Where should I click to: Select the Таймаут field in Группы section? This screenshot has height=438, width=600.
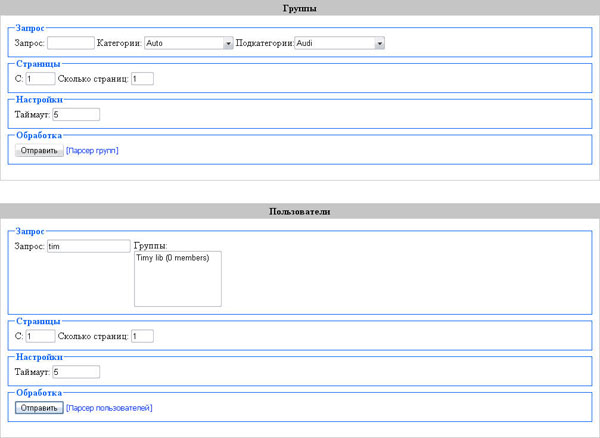click(x=76, y=115)
